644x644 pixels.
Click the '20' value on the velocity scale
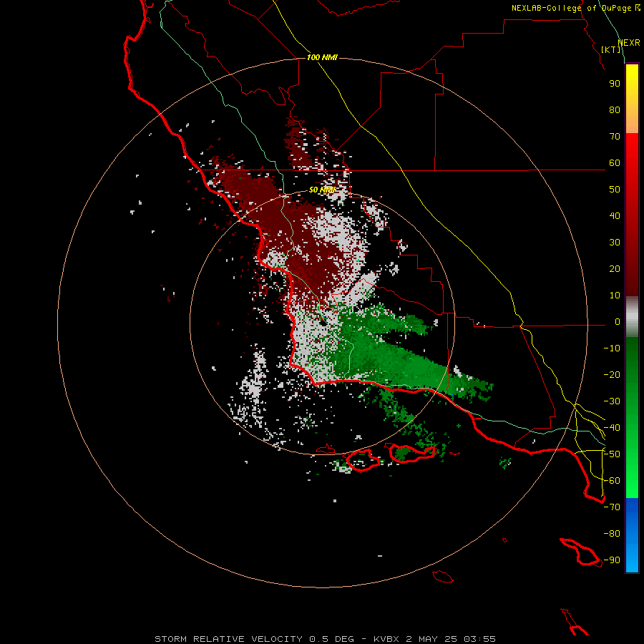click(615, 268)
